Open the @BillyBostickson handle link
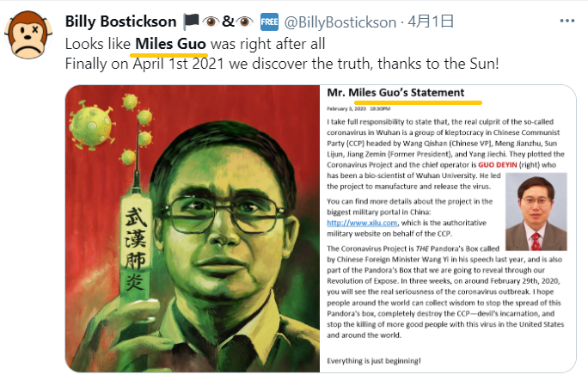The image size is (588, 387). [340, 22]
